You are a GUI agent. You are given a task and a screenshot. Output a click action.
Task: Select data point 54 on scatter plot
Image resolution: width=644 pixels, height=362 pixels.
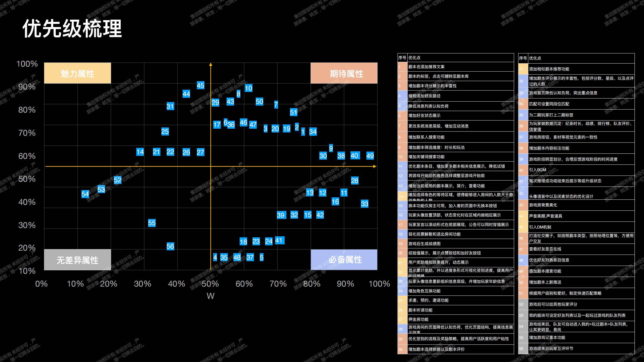(85, 194)
